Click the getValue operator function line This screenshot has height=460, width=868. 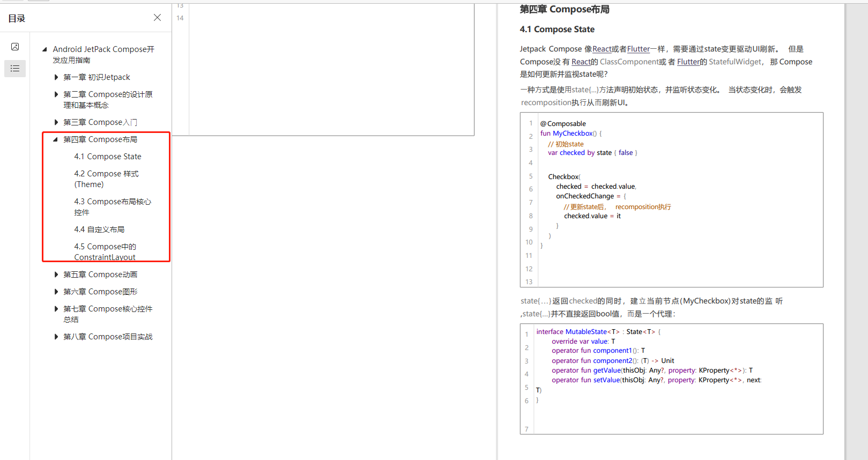(652, 370)
